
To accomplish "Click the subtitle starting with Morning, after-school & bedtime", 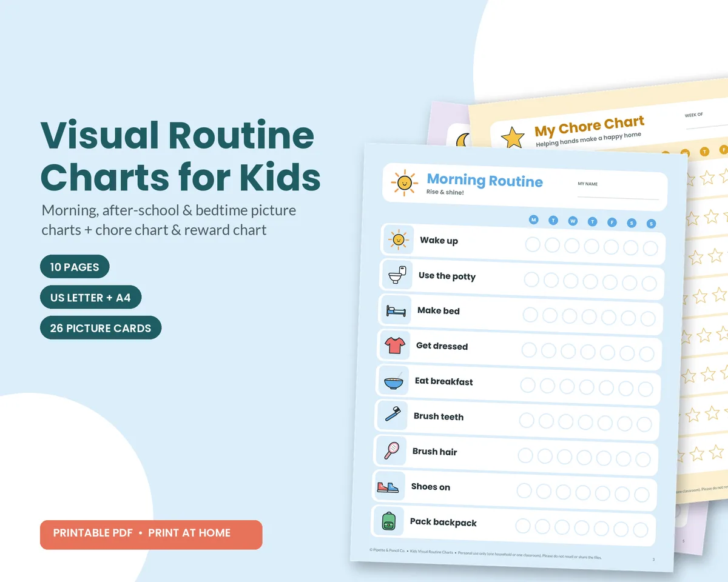I will coord(169,220).
